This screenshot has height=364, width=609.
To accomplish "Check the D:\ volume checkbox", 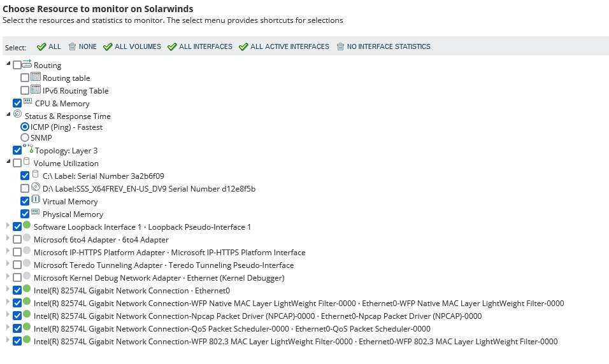I will coord(25,188).
